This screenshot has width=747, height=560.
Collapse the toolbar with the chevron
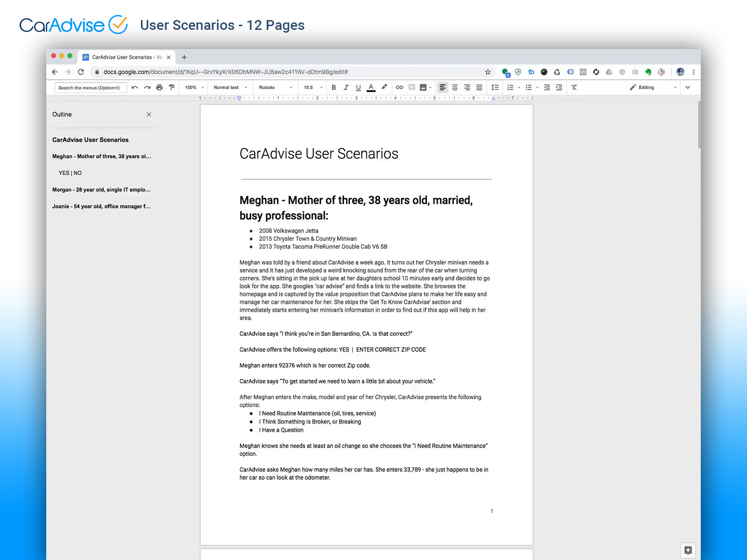click(688, 87)
